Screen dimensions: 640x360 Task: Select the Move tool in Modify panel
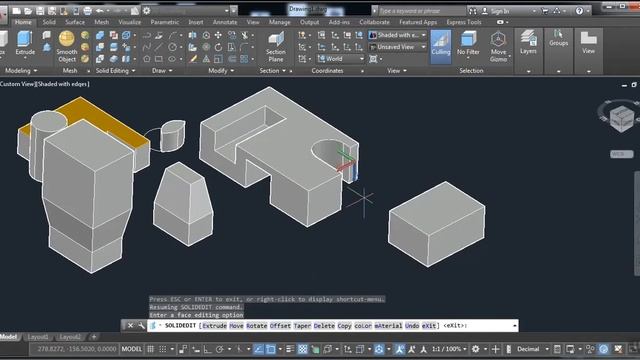[x=218, y=36]
